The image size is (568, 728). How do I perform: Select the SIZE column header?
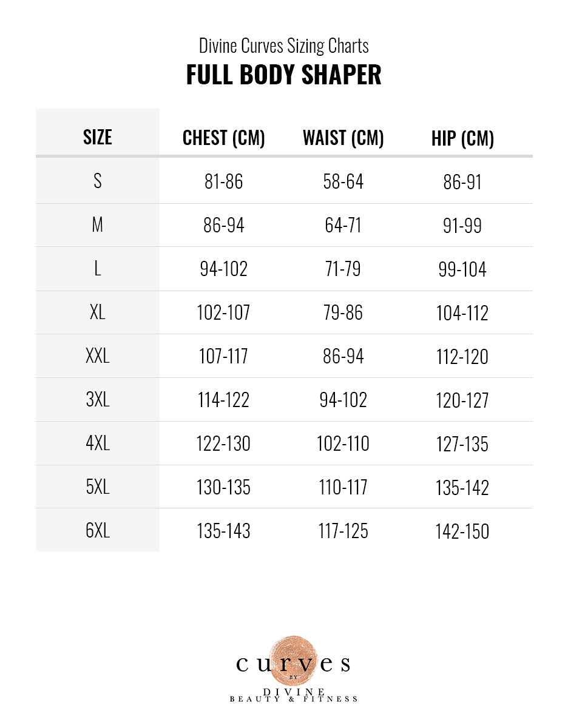[98, 137]
